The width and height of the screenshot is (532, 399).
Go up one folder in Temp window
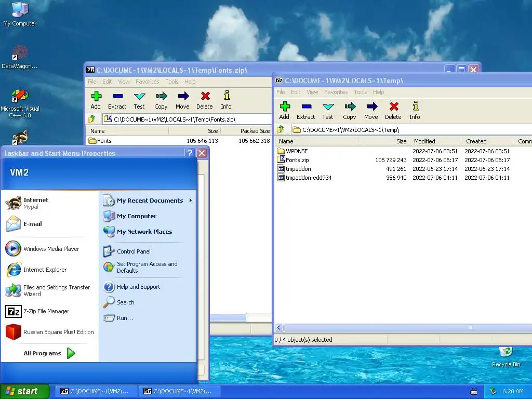pyautogui.click(x=280, y=129)
